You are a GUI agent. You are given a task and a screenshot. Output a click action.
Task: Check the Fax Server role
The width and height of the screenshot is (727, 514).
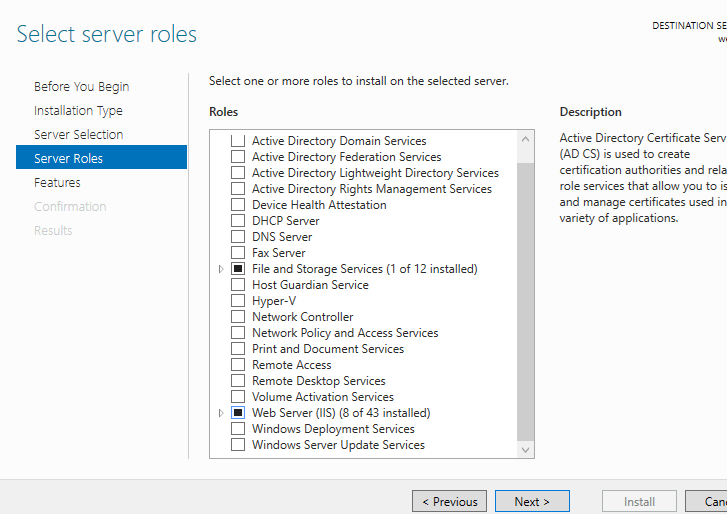pyautogui.click(x=238, y=253)
